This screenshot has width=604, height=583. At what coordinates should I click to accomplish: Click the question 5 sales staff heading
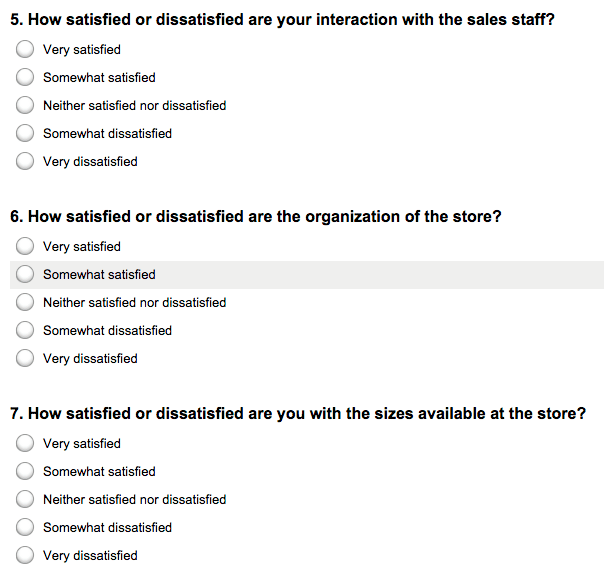click(282, 20)
